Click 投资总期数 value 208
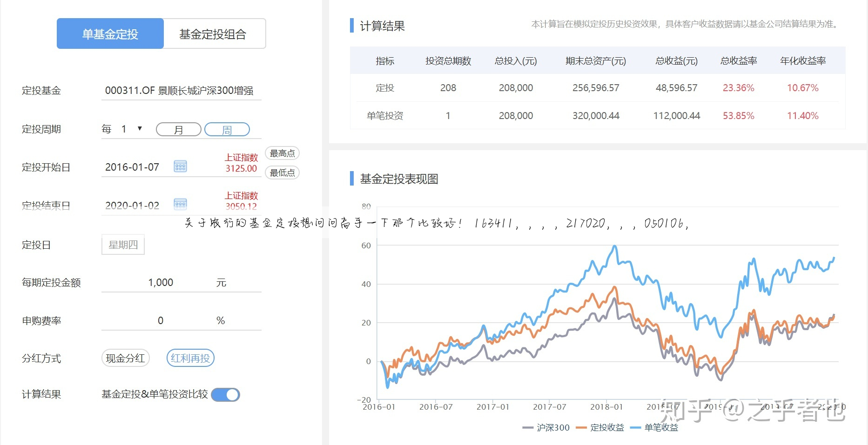 (x=448, y=88)
